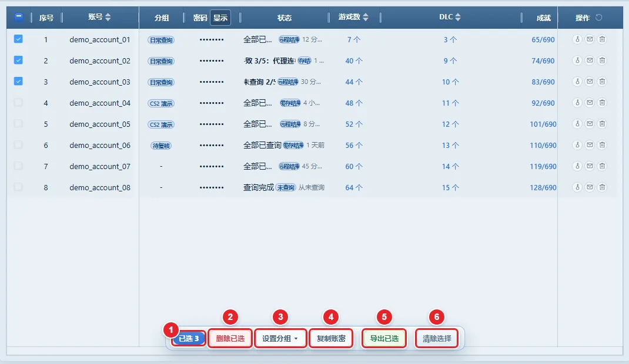The width and height of the screenshot is (629, 364).
Task: Open achievements 92/690 for demo_account_04
Action: [x=543, y=103]
